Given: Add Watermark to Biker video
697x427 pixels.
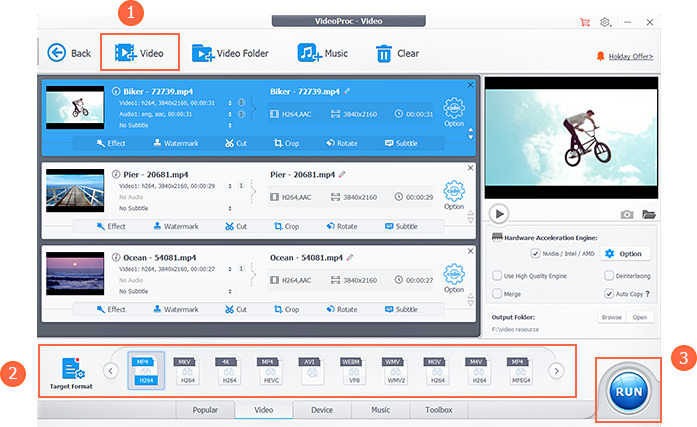Looking at the screenshot, I should coord(176,143).
